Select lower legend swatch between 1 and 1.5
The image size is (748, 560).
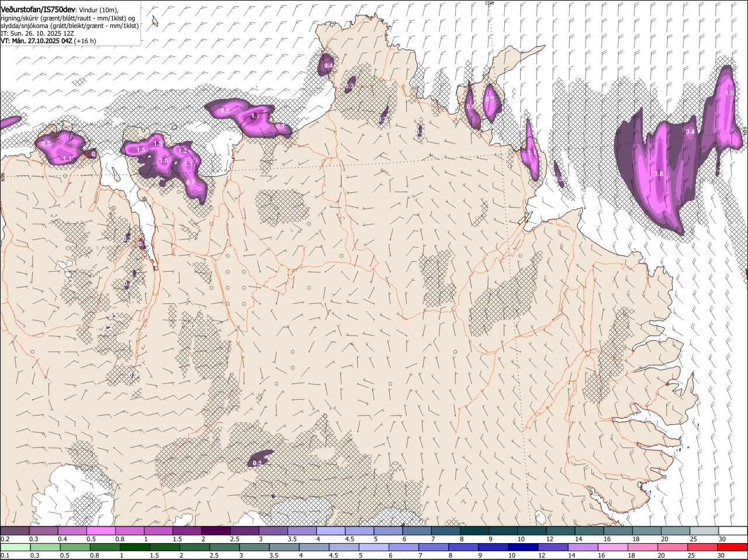pos(135,547)
